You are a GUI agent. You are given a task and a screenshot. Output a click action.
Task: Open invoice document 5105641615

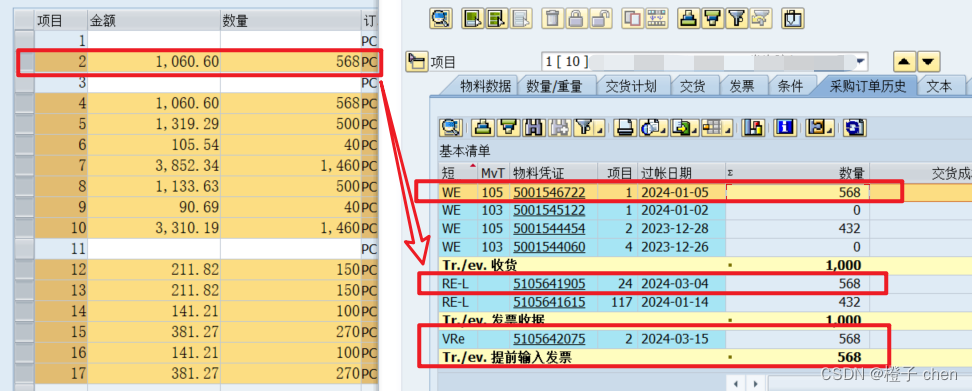coord(549,302)
